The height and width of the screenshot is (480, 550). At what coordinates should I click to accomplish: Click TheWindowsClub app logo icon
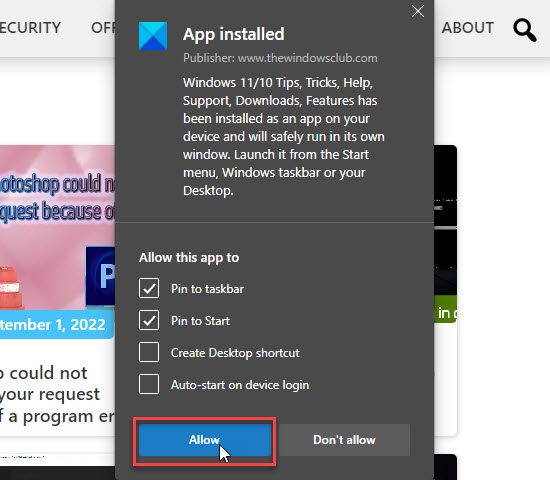tap(153, 36)
